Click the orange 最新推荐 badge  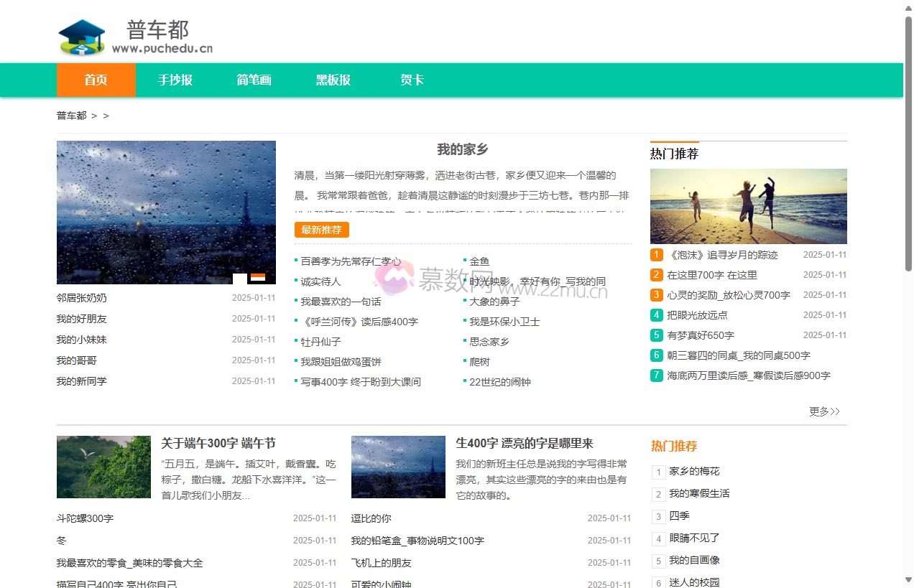click(x=320, y=230)
